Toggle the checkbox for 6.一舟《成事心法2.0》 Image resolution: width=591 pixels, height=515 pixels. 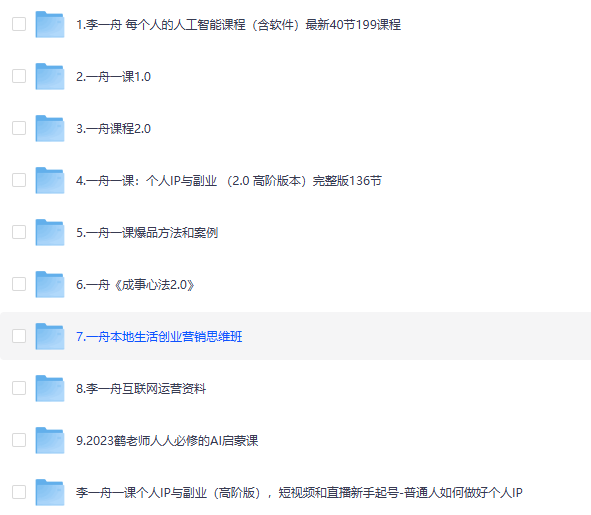(19, 284)
